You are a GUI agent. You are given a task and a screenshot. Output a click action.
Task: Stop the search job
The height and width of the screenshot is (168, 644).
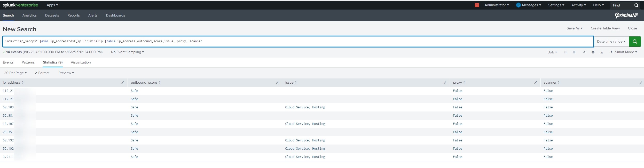coord(574,52)
